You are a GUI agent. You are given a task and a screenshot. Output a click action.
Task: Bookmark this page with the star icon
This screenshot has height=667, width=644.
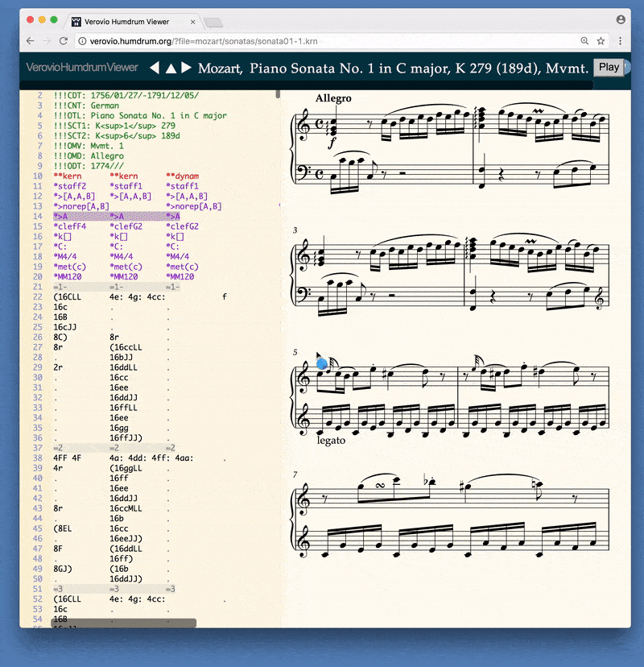pyautogui.click(x=601, y=41)
